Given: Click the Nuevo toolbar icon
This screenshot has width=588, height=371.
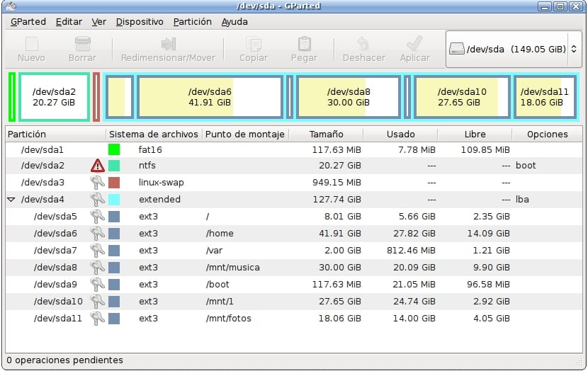Looking at the screenshot, I should pyautogui.click(x=31, y=44).
